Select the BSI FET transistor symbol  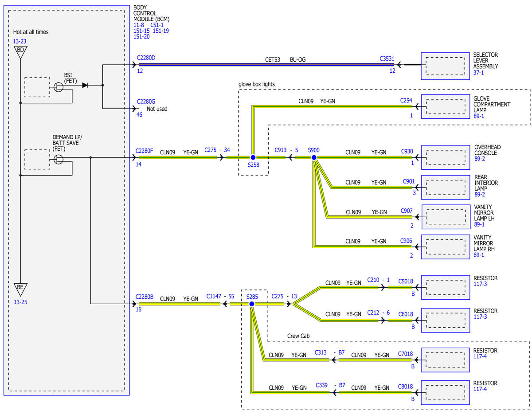(59, 87)
